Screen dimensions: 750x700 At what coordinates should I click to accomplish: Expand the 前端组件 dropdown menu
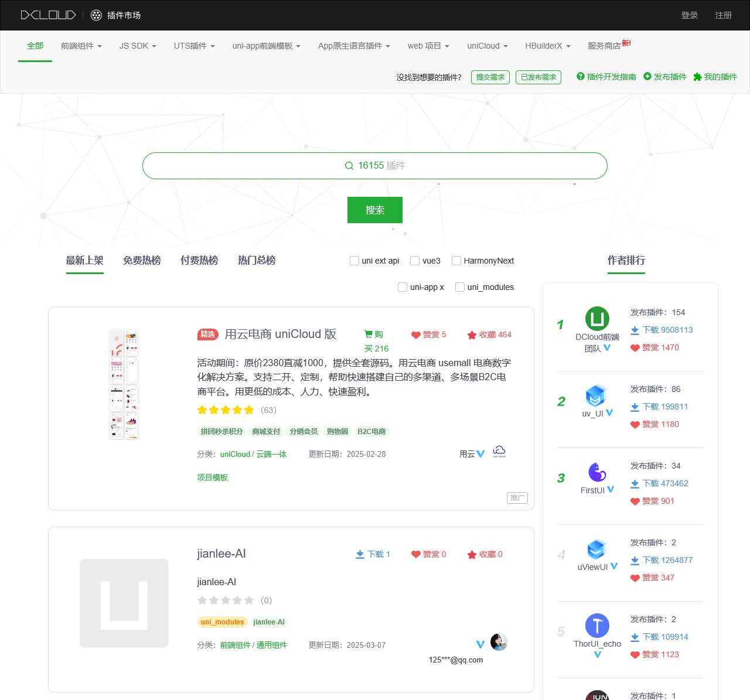(x=81, y=46)
